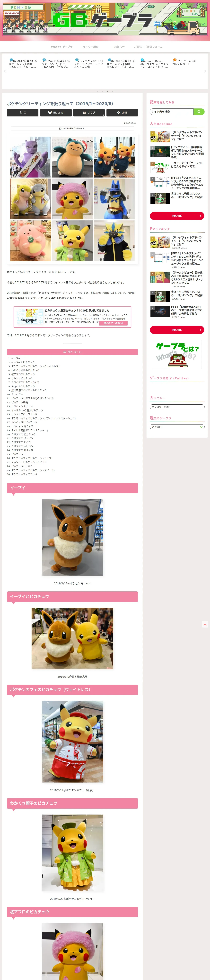
Task: Collapse the 目次 table of contents
Action: pyautogui.click(x=77, y=352)
